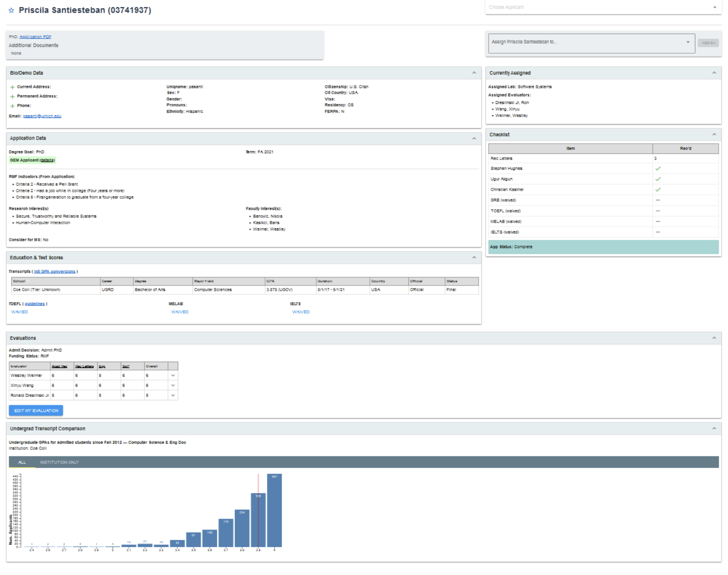Image resolution: width=728 pixels, height=575 pixels.
Task: Expand Westley Weimer's evaluation row
Action: (173, 376)
